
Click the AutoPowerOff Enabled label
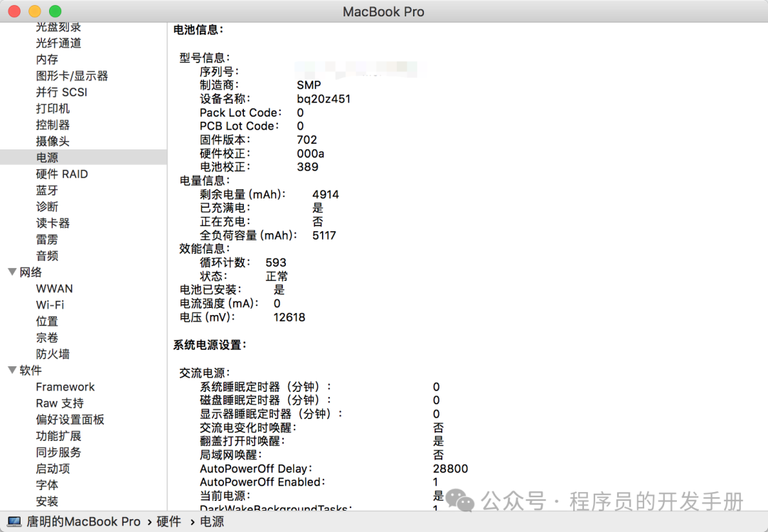262,482
